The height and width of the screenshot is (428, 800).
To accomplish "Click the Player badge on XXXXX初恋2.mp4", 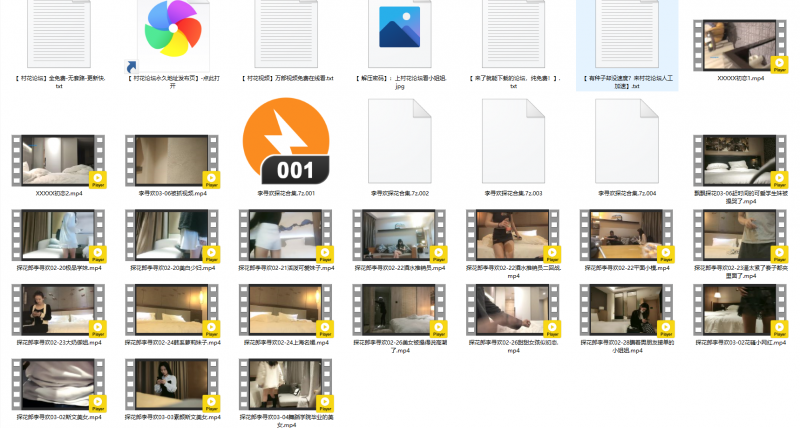I will 98,178.
